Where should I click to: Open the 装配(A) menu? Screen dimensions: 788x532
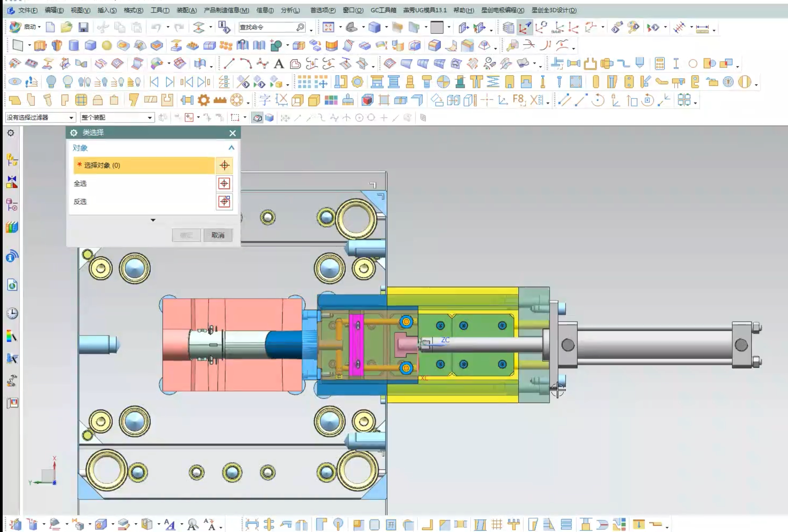pos(187,10)
